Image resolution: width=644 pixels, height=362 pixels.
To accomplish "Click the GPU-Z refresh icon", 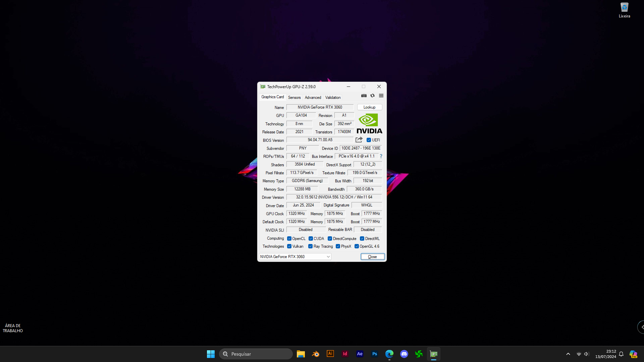I will (x=372, y=96).
